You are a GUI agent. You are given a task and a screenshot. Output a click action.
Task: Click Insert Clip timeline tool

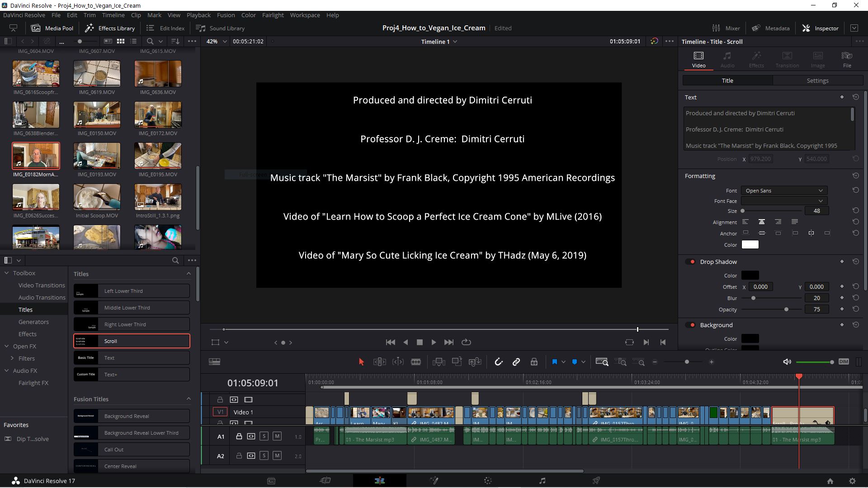[439, 362]
